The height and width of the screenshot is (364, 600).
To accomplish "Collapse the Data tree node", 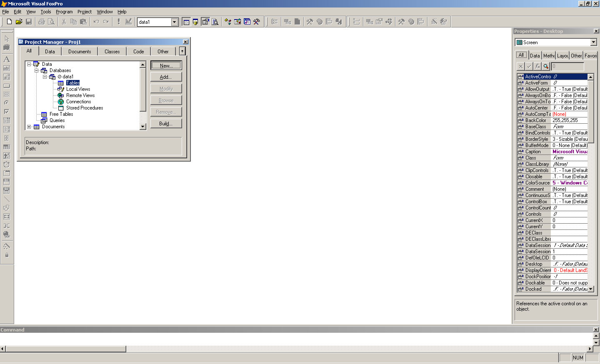I will click(x=29, y=64).
